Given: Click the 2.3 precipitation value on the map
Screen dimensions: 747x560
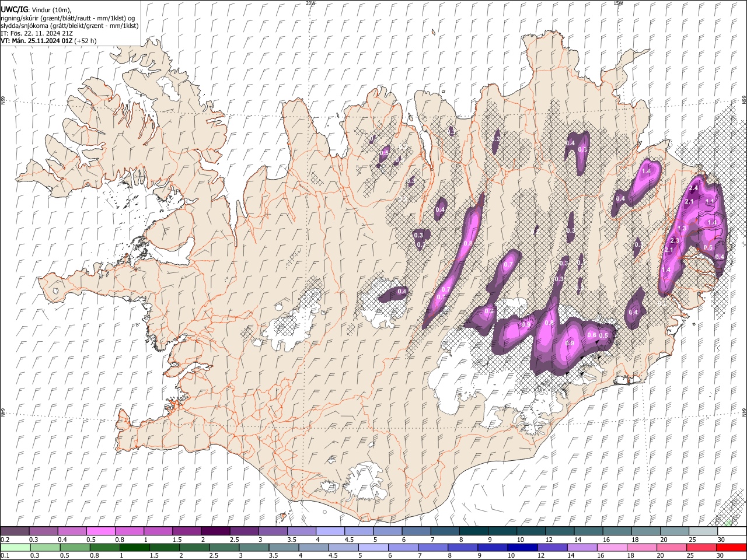Looking at the screenshot, I should click(675, 241).
